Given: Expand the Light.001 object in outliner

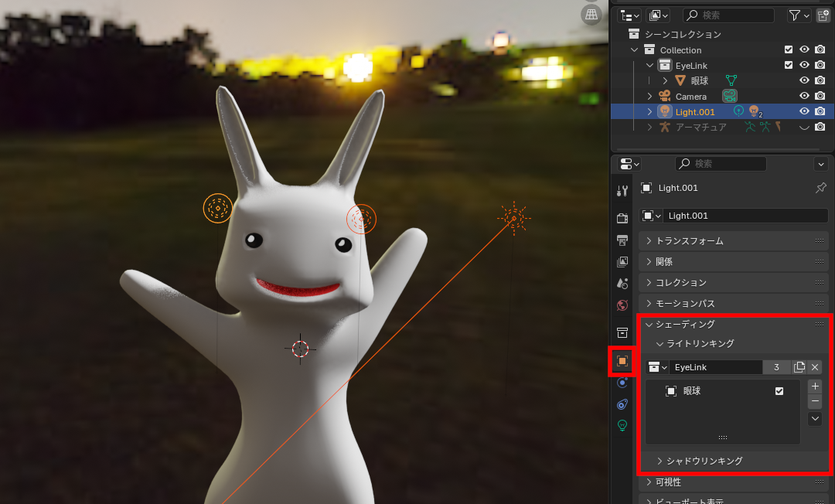Looking at the screenshot, I should pos(649,112).
